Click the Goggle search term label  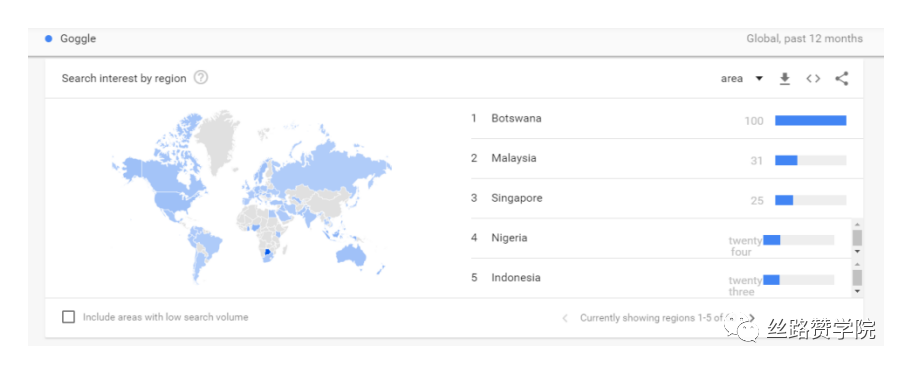click(x=78, y=39)
